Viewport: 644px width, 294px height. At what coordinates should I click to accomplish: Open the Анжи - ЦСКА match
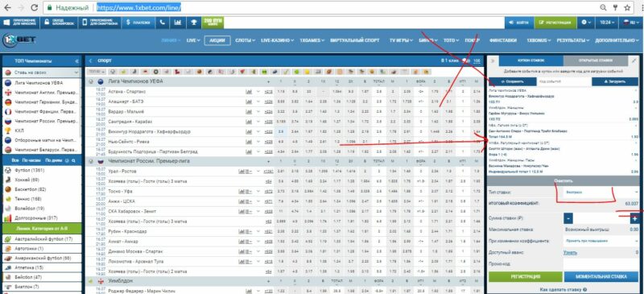point(121,201)
